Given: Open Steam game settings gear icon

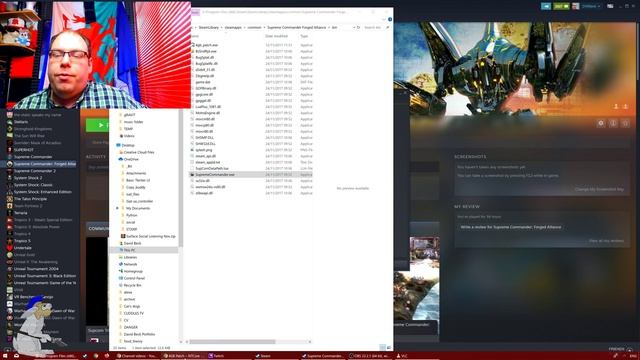Looking at the screenshot, I should coord(601,123).
